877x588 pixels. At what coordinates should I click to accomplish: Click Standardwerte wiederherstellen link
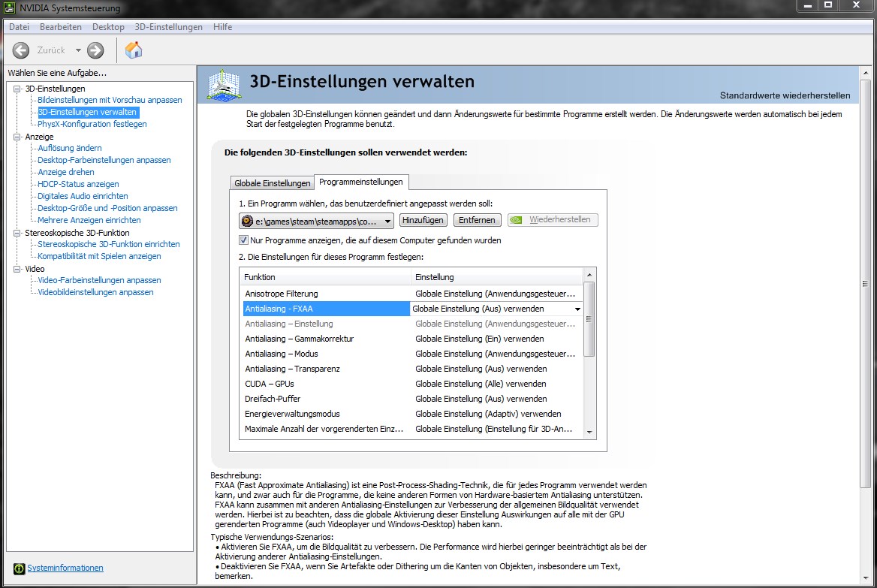(x=785, y=95)
